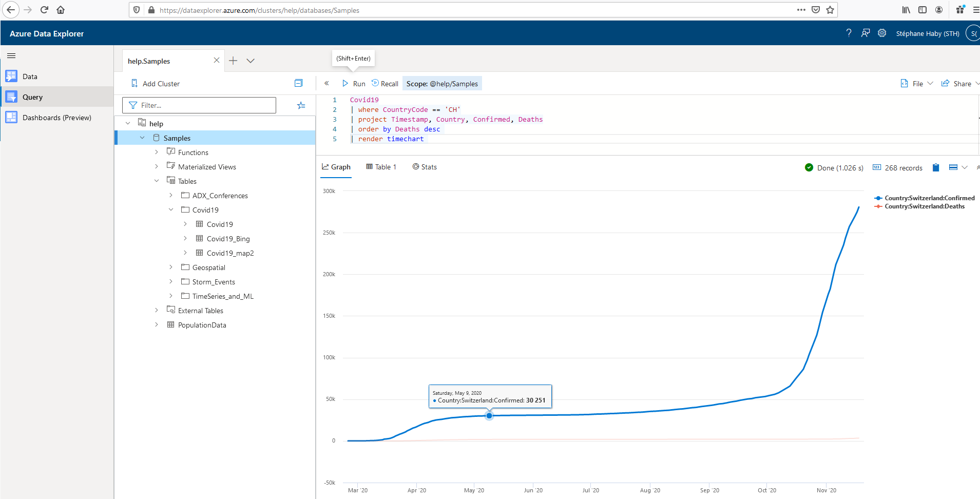Open the tab list dropdown chevron
Viewport: 980px width, 499px height.
(x=251, y=61)
